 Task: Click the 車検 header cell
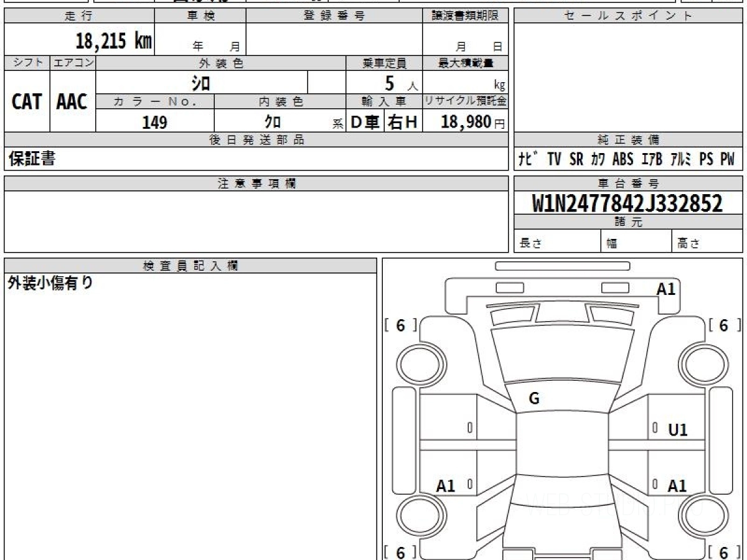200,16
